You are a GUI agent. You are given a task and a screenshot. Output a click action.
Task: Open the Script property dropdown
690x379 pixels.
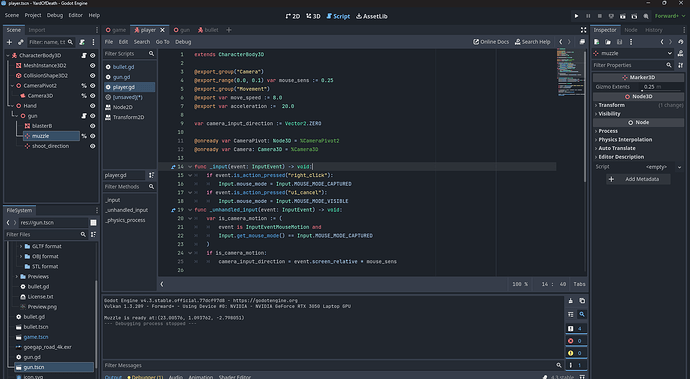tap(679, 167)
